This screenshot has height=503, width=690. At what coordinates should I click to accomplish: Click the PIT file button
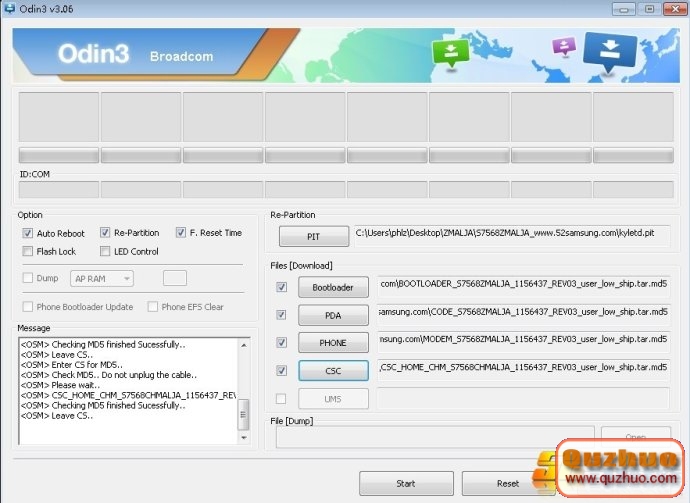point(314,237)
